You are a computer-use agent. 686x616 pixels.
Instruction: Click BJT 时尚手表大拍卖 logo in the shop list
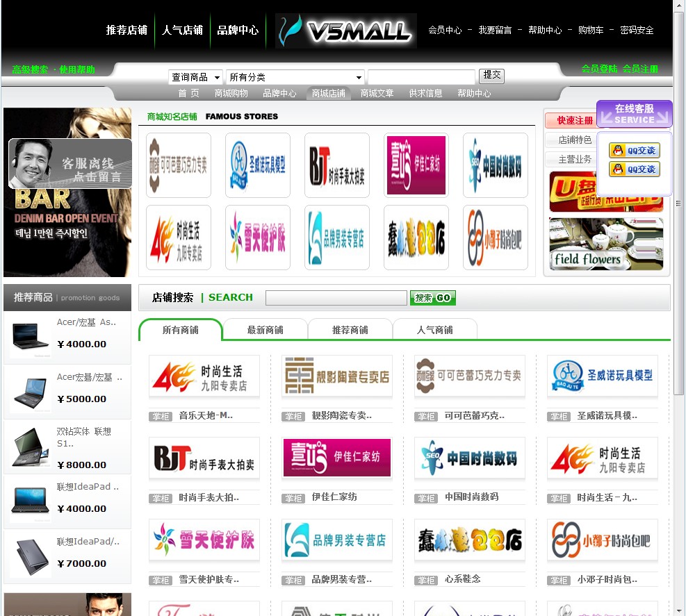[204, 458]
